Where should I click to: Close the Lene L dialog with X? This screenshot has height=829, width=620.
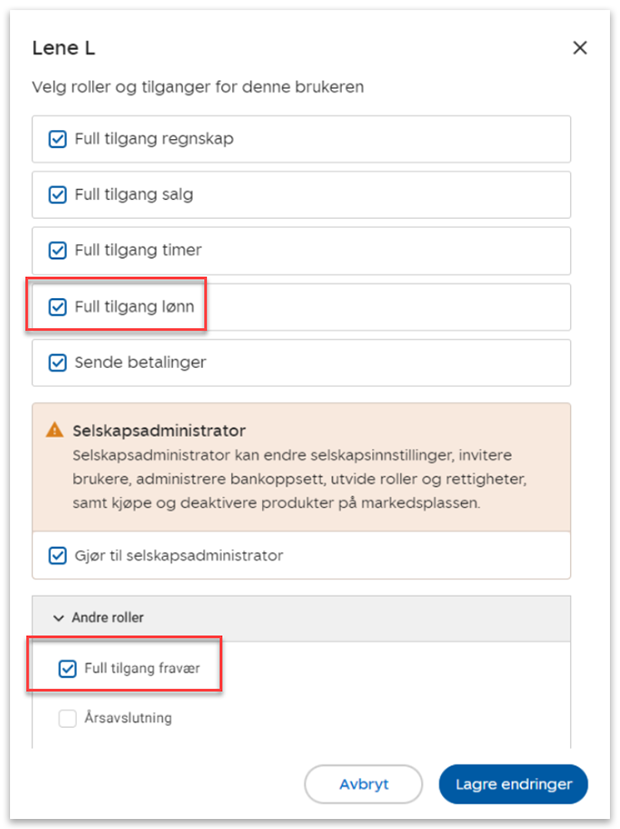pos(580,48)
